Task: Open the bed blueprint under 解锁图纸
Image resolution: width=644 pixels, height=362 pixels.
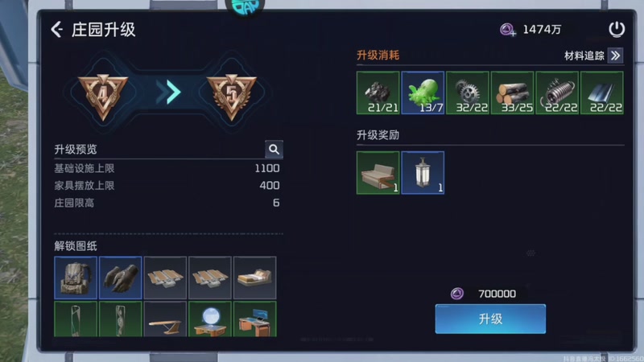Action: [x=254, y=278]
